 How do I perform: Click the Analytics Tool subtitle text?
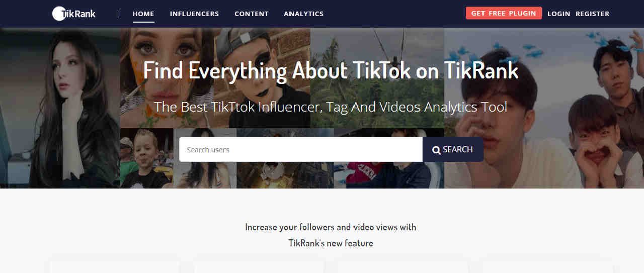331,107
